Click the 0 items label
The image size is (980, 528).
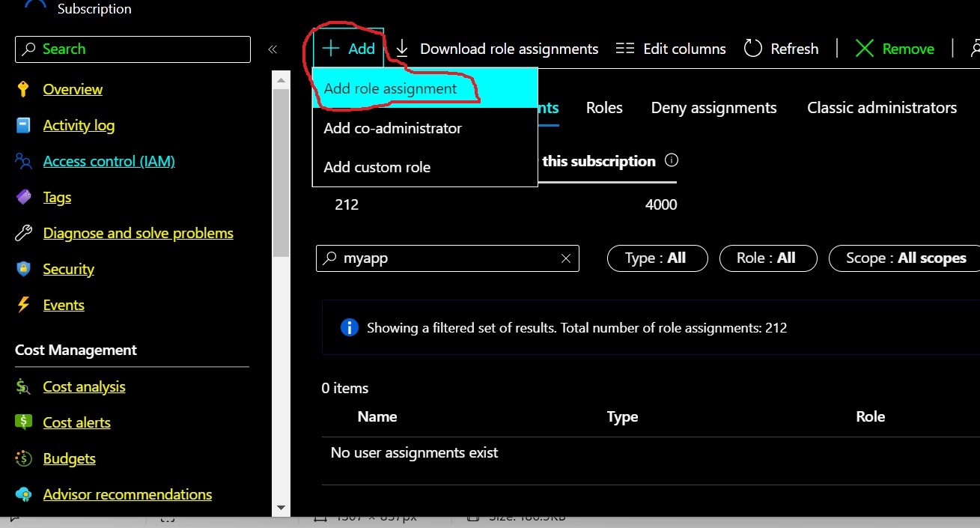[x=345, y=388]
